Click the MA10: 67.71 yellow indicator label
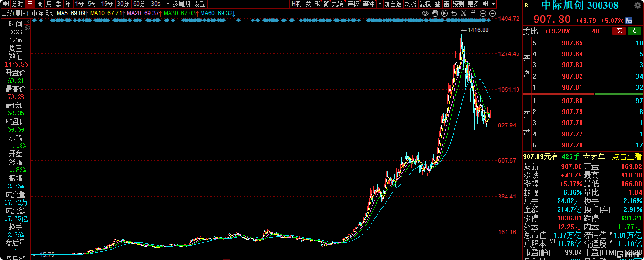Screen dimensions: 644x260 107,14
